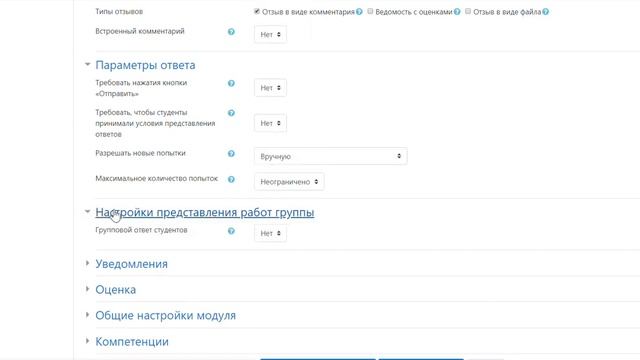Check 'Отзыв в виде файла' checkbox

point(468,11)
